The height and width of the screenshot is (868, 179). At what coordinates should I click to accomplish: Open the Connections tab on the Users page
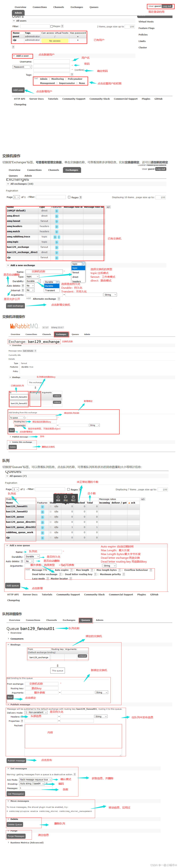[x=40, y=7]
